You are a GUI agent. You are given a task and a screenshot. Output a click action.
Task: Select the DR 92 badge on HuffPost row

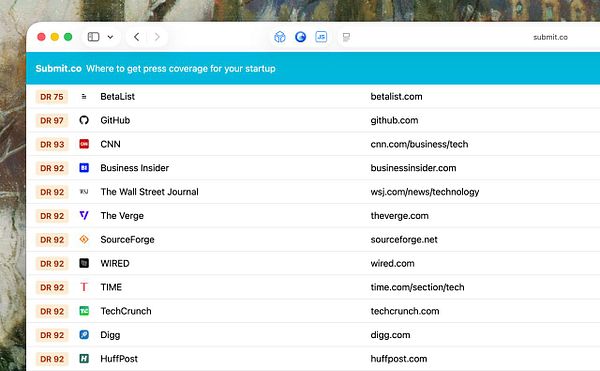[52, 359]
